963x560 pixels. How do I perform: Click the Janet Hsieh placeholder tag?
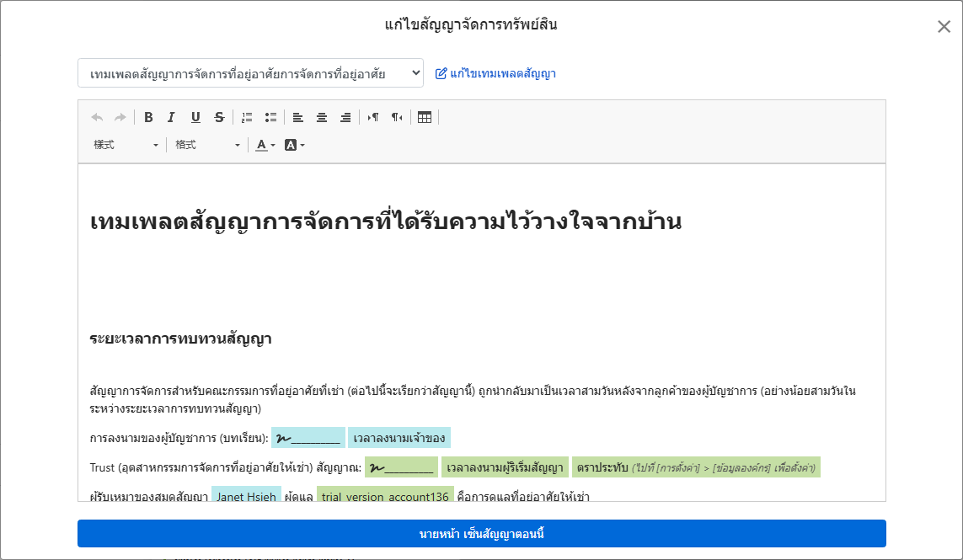pyautogui.click(x=246, y=494)
